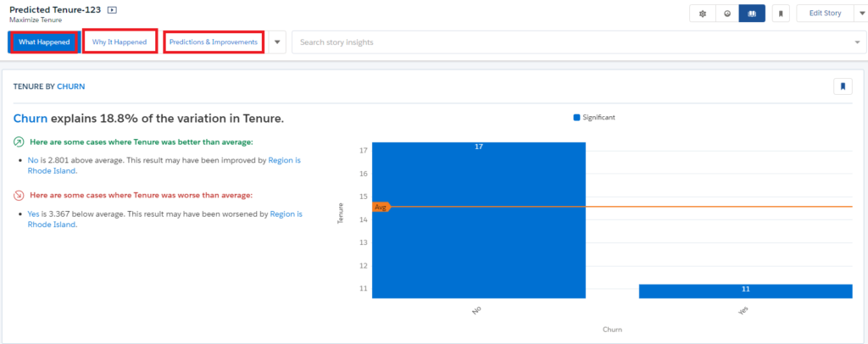This screenshot has height=344, width=868.
Task: Expand the search story insights dropdown arrow
Action: pyautogui.click(x=857, y=42)
